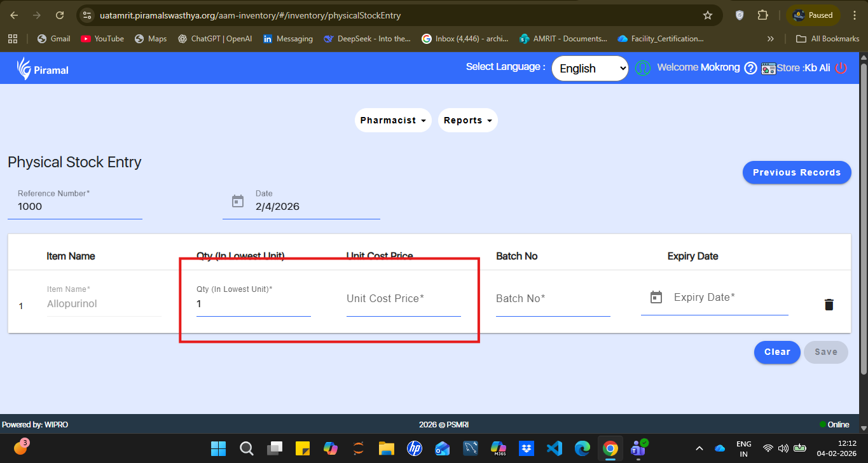Open the Expiry Date calendar icon
Image resolution: width=868 pixels, height=463 pixels.
[656, 297]
